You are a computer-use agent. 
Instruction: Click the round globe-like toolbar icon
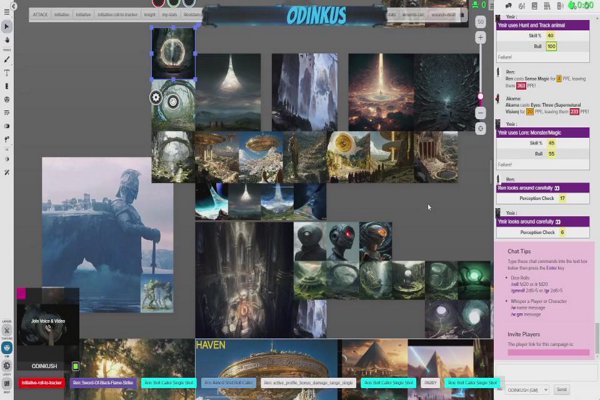point(7,100)
